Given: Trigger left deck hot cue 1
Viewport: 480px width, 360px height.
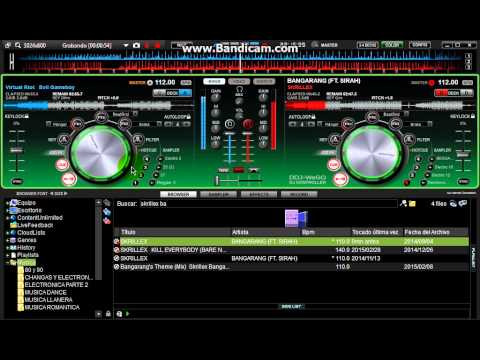Looking at the screenshot, I should (135, 183).
